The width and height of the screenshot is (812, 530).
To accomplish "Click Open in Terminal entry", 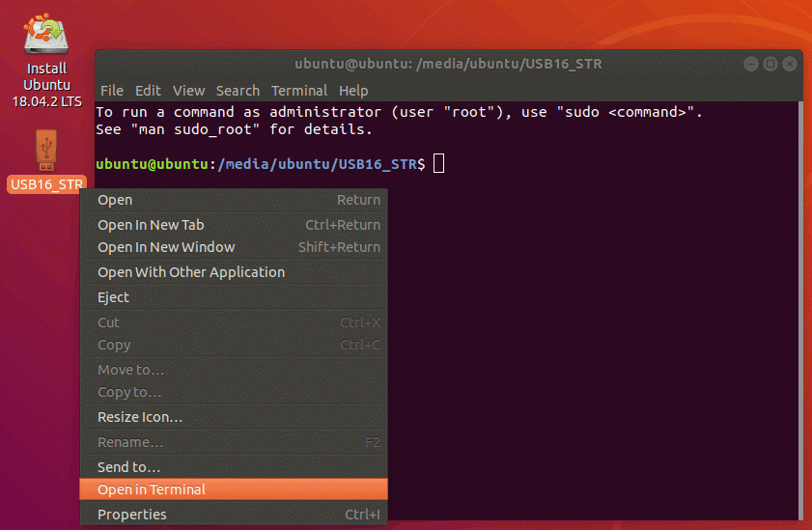I will pyautogui.click(x=234, y=489).
